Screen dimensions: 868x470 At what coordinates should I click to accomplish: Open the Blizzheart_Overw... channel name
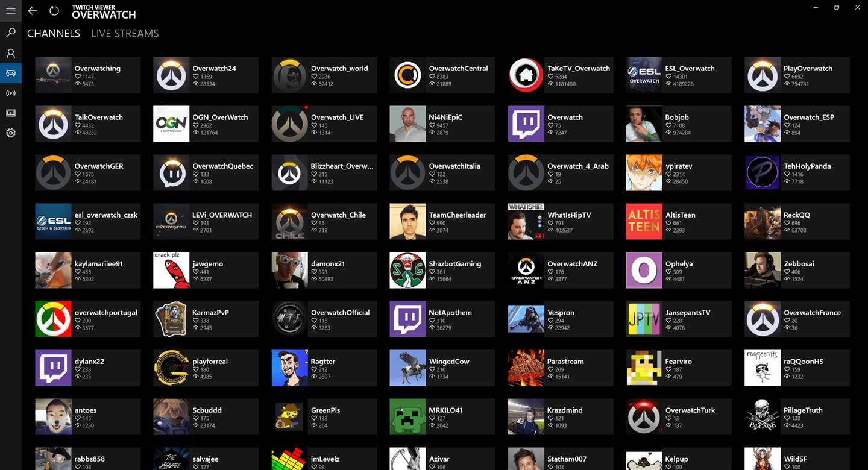click(342, 166)
